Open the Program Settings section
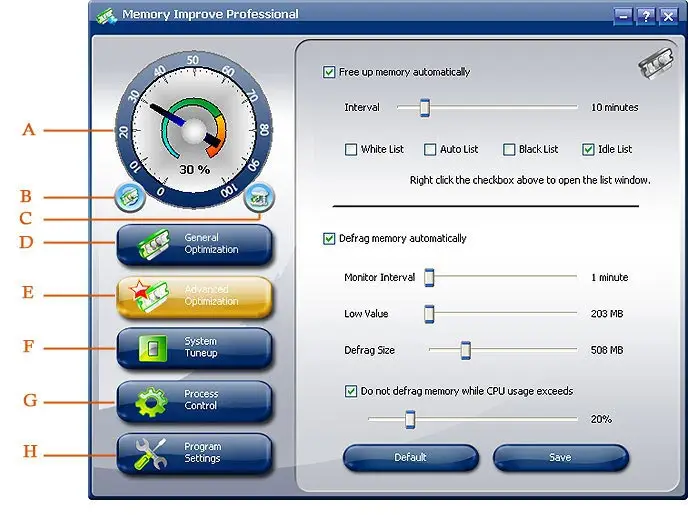This screenshot has height=515, width=688. (194, 453)
